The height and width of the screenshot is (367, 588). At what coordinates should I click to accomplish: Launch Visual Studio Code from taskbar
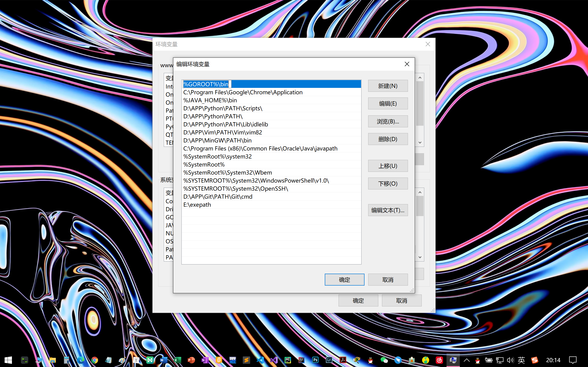260,360
